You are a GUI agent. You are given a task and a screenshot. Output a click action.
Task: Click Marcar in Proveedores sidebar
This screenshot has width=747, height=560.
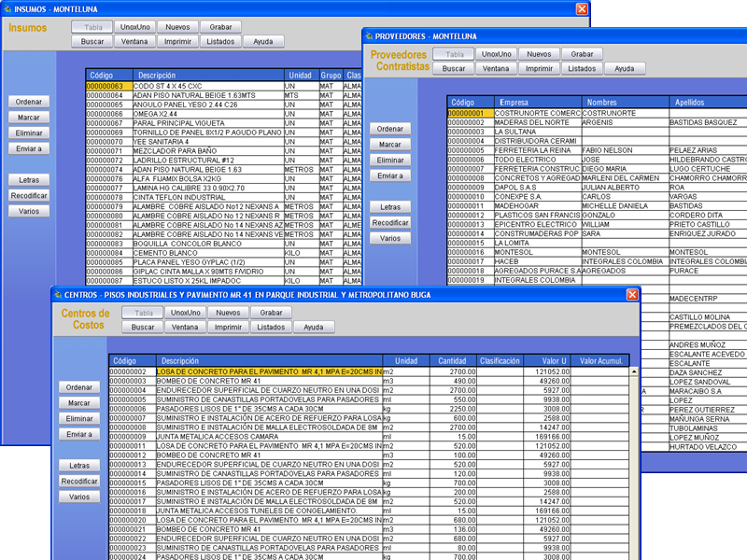coord(390,145)
